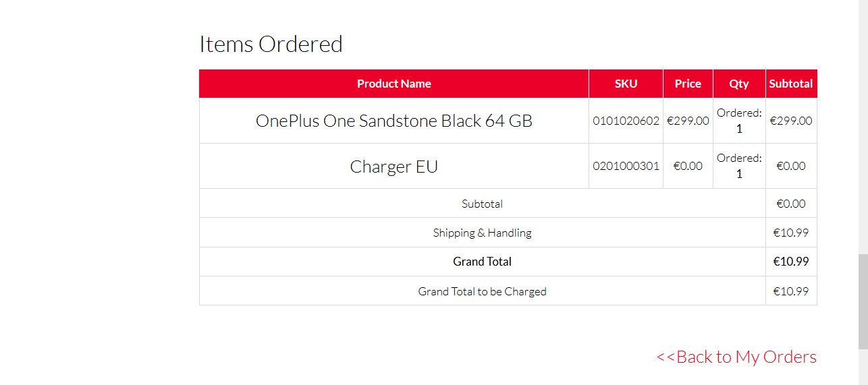Click the bold Grand Total €10.99 amount
Image resolution: width=868 pixels, height=385 pixels.
(x=791, y=262)
